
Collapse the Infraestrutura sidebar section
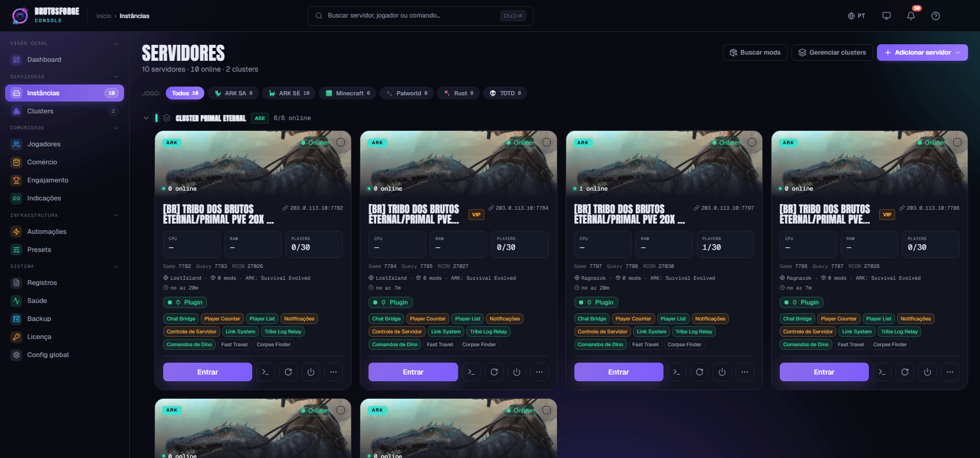click(116, 215)
